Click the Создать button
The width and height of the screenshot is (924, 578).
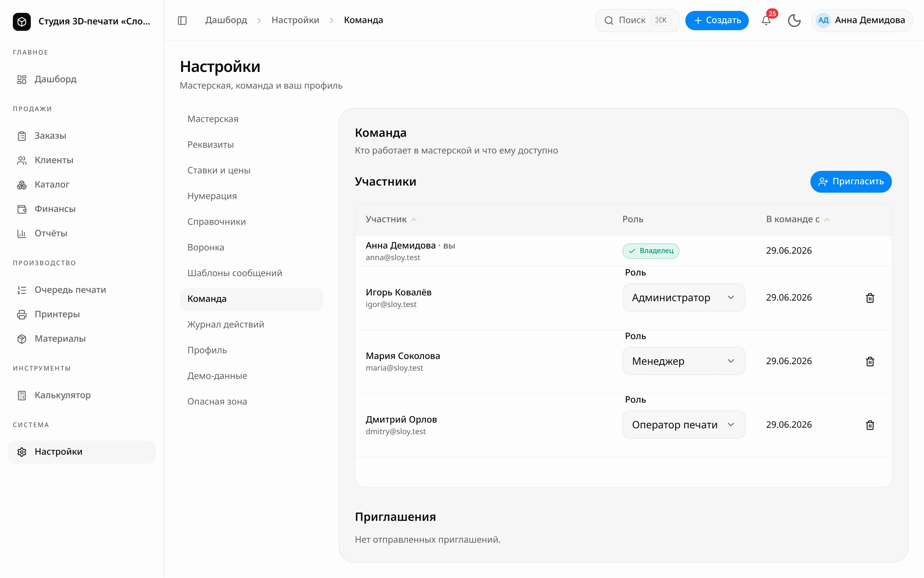(717, 20)
